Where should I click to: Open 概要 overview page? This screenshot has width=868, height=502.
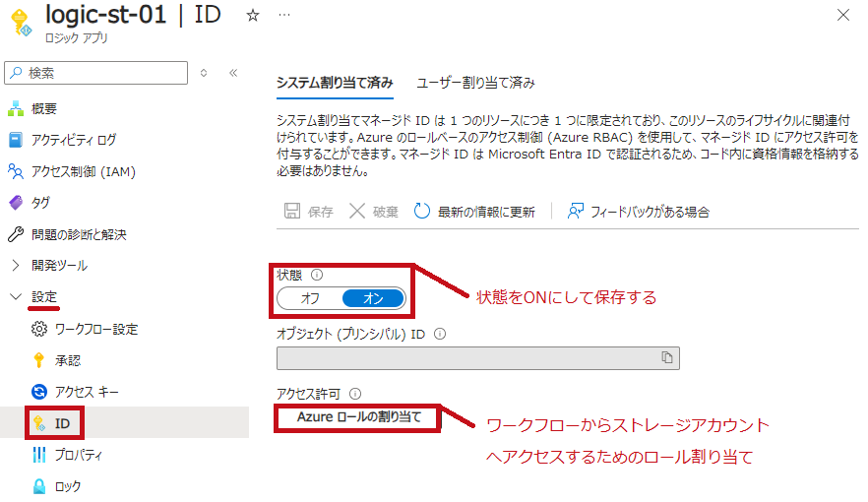(44, 108)
